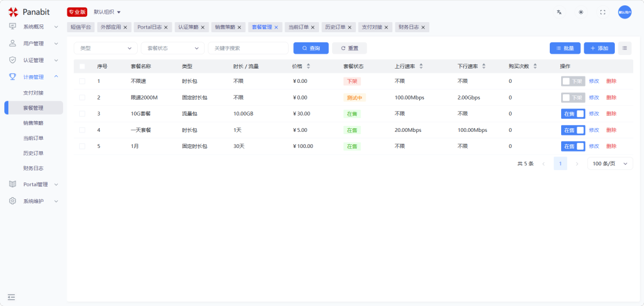Open 财务日志 in the sidebar
Screen dimensions: 644x306
(x=33, y=168)
